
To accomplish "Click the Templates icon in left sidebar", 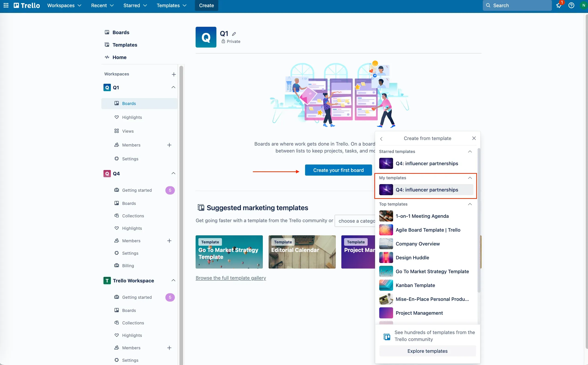I will (x=106, y=45).
